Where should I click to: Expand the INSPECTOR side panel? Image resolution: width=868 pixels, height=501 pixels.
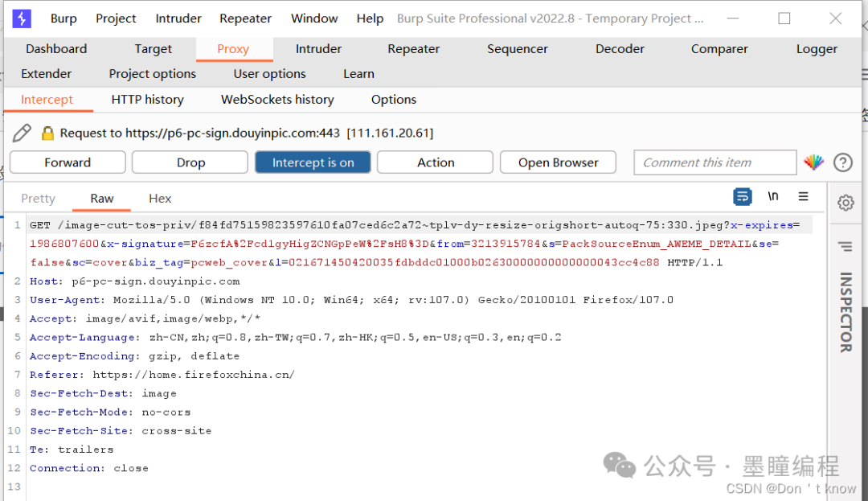pyautogui.click(x=845, y=312)
